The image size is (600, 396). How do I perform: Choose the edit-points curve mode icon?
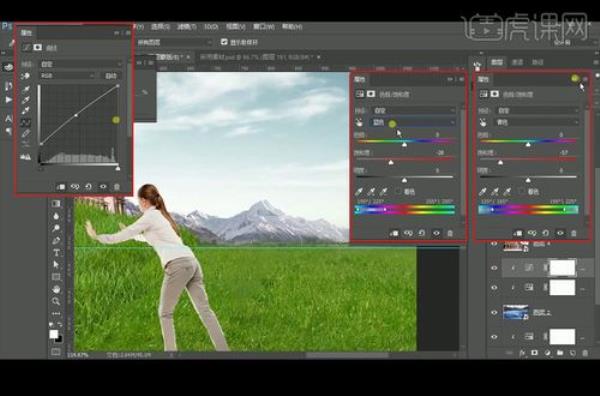click(26, 122)
